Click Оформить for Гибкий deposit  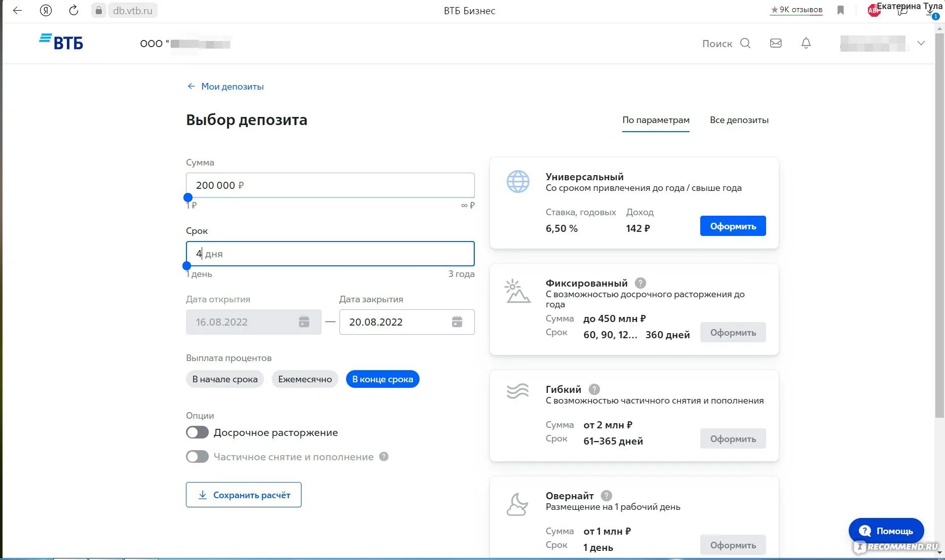tap(733, 438)
